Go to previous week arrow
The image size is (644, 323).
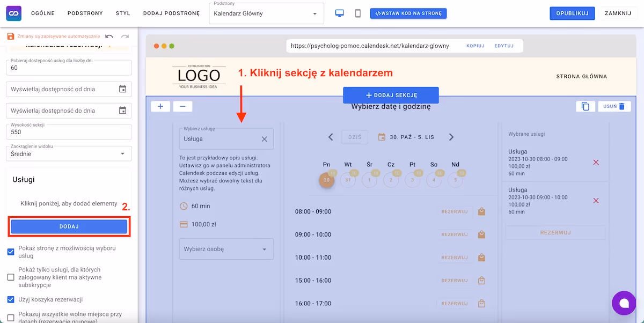(x=331, y=137)
